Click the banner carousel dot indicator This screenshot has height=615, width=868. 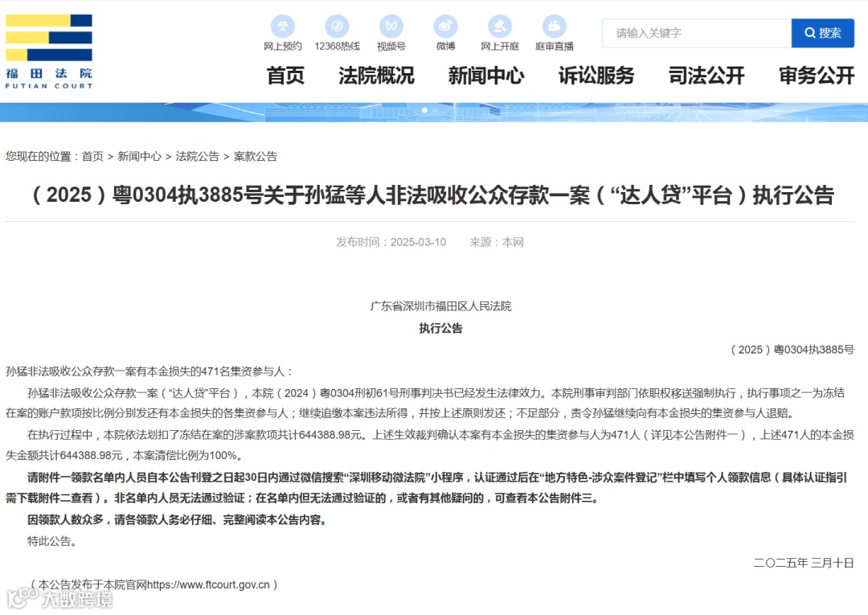[x=424, y=110]
